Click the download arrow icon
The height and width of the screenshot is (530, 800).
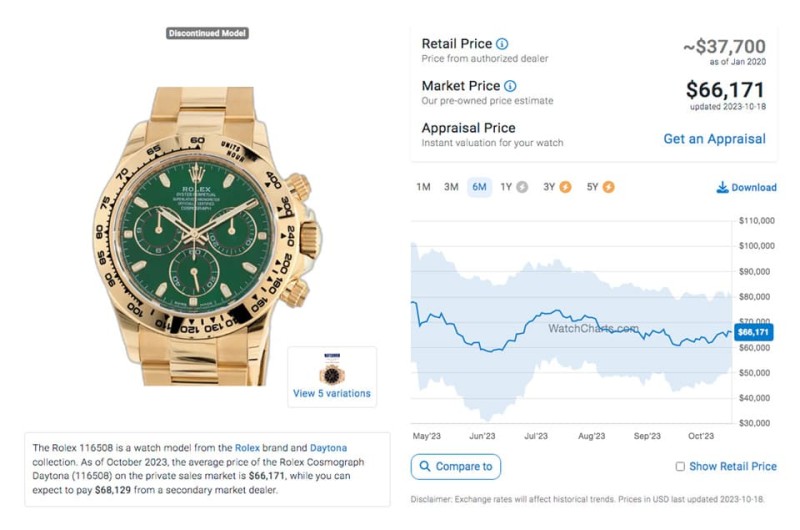click(722, 187)
